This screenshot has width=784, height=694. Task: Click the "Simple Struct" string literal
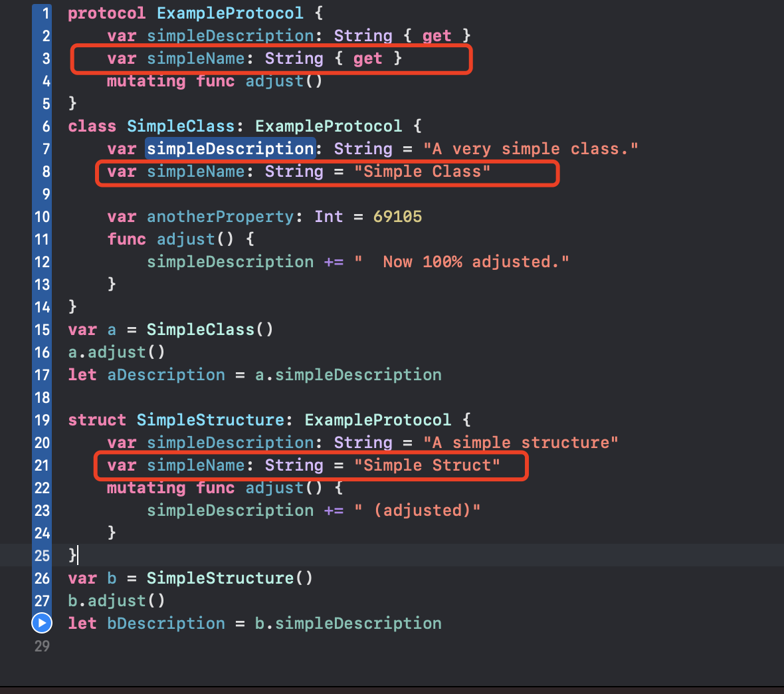pos(427,465)
